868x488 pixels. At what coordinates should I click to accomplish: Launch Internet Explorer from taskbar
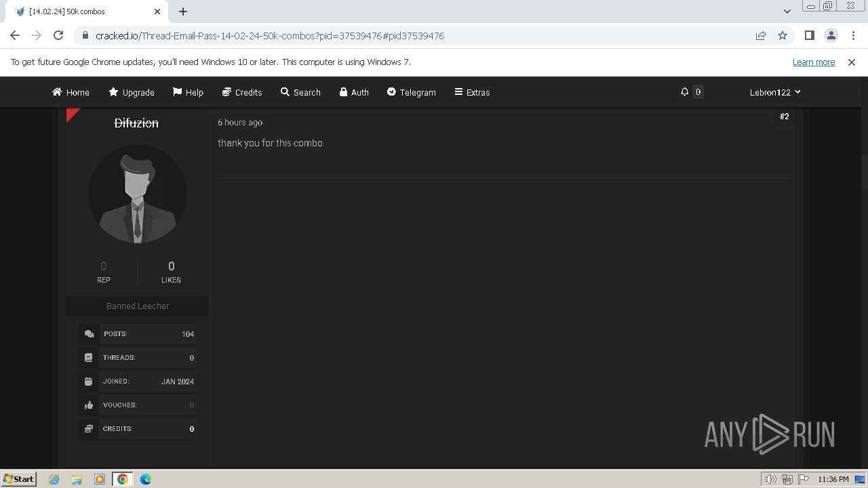[54, 479]
